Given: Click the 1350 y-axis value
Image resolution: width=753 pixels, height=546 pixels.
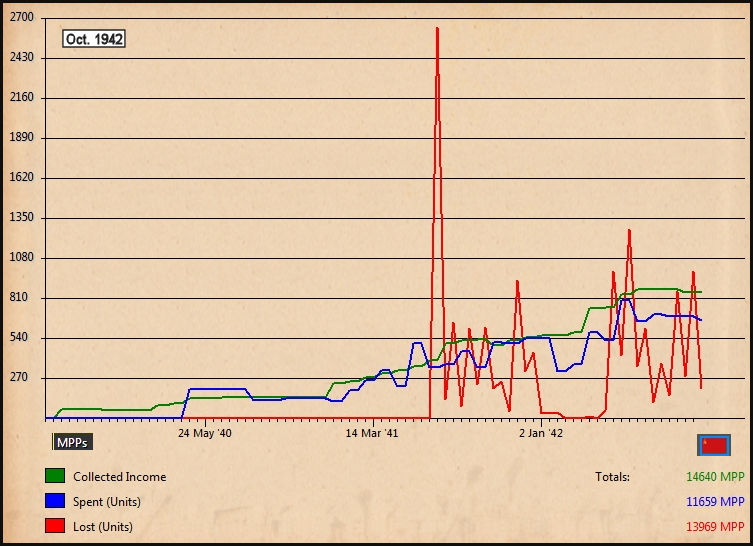Looking at the screenshot, I should [x=21, y=218].
